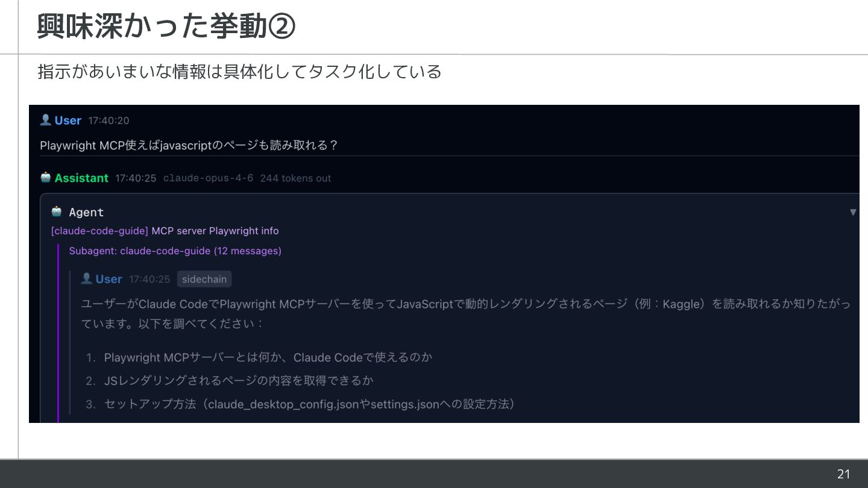Click the MCP server Playwright info title
The width and height of the screenshot is (868, 488).
[215, 231]
